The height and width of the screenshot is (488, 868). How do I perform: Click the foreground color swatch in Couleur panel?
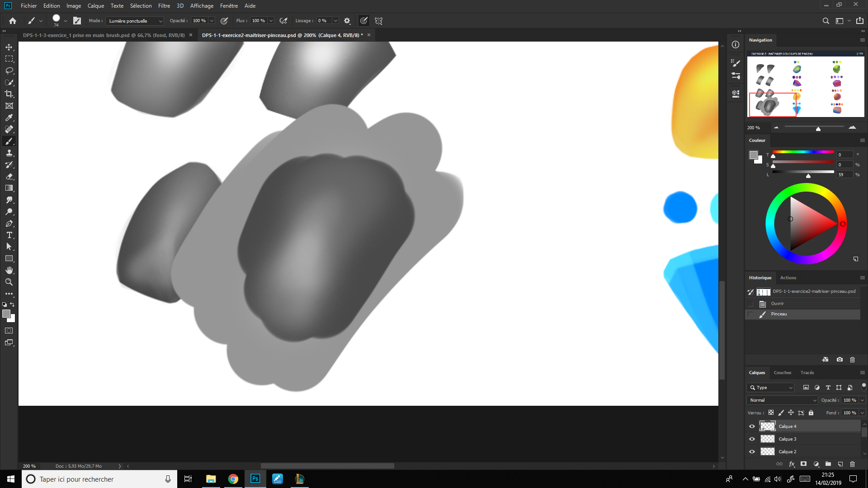point(753,155)
